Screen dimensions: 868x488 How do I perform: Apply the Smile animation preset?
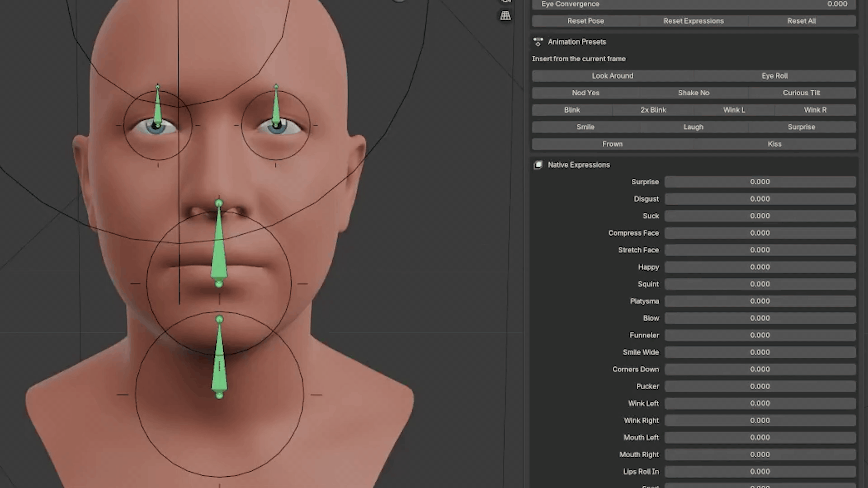[x=586, y=127]
